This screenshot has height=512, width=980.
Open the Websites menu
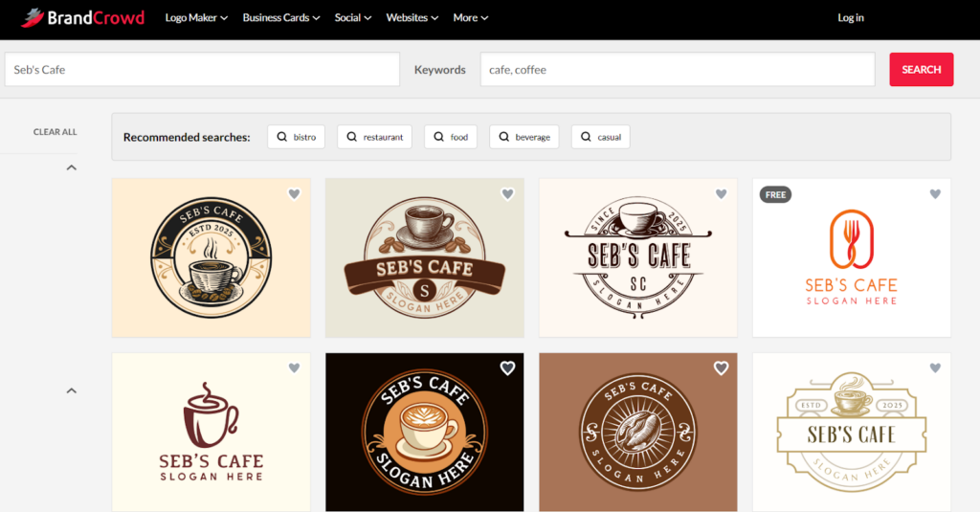(412, 17)
